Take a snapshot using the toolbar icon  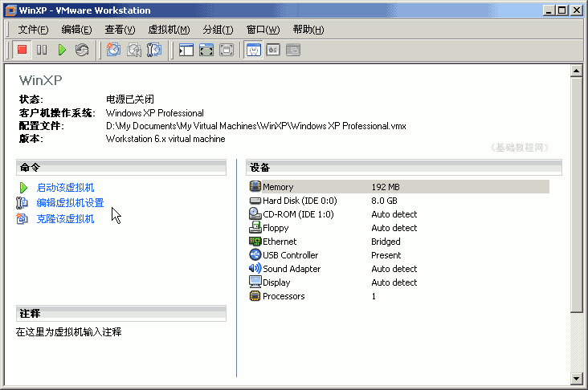click(113, 50)
